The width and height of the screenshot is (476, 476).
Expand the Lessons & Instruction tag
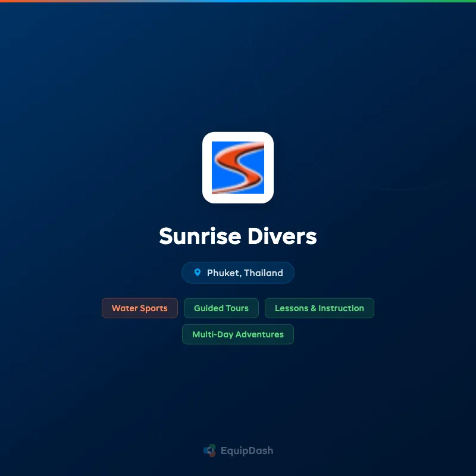point(320,308)
